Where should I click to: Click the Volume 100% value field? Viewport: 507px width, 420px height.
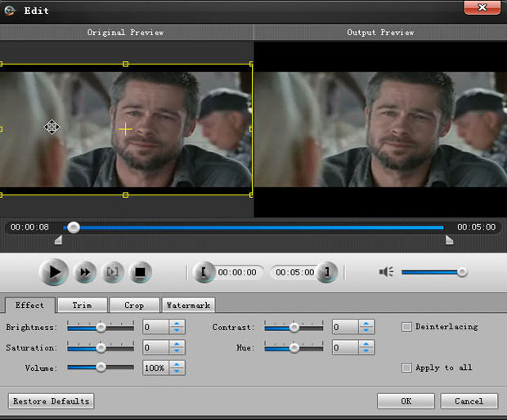(x=156, y=368)
